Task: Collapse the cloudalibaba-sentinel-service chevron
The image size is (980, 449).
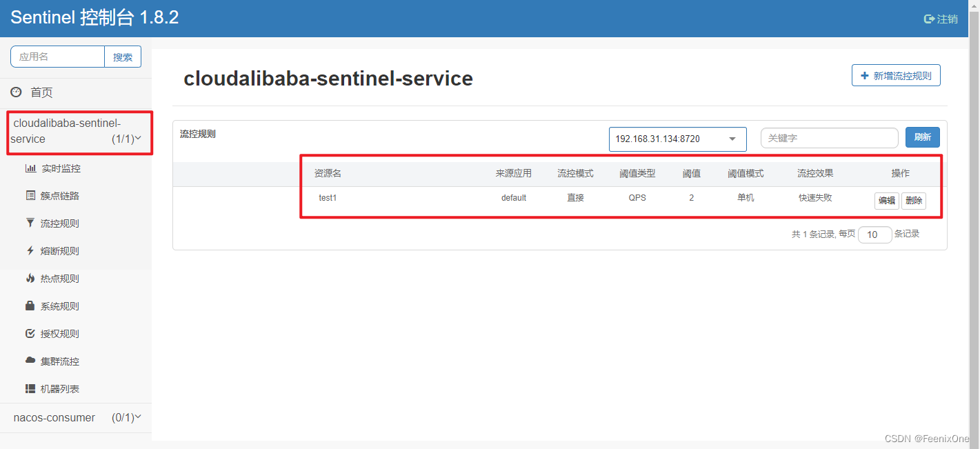Action: click(x=139, y=139)
